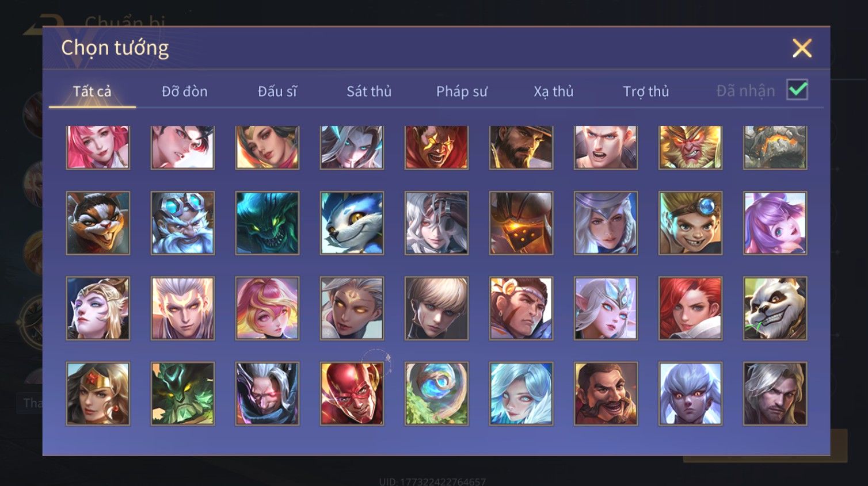Choose the panda hero with bamboo
The height and width of the screenshot is (486, 868).
coord(775,308)
